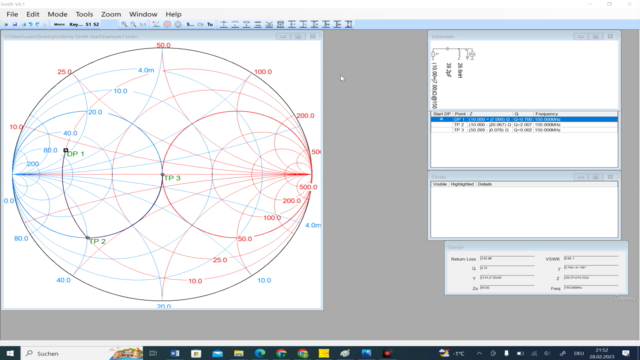640x360 pixels.
Task: Select the TP 3 point on chart
Action: 162,175
